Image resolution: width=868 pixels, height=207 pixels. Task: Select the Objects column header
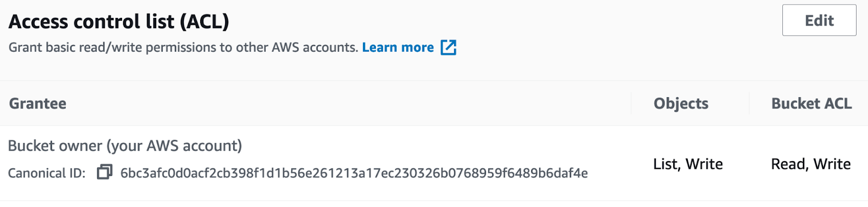point(681,103)
